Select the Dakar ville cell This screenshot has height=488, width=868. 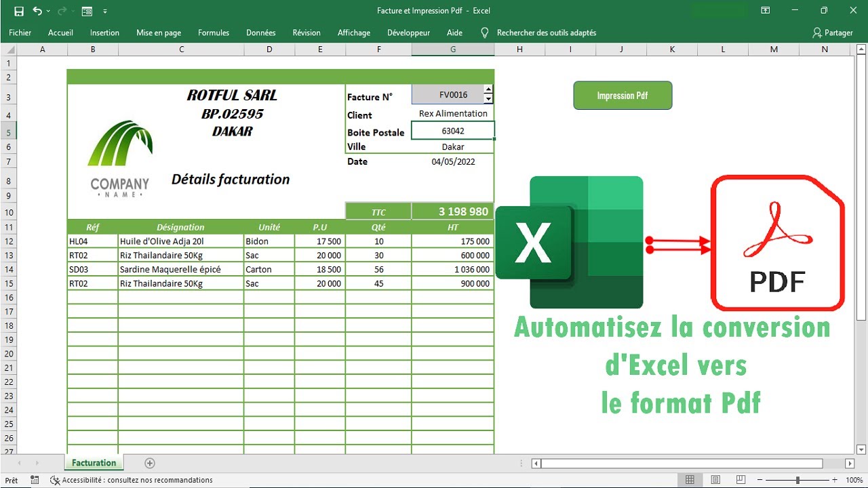[x=453, y=146]
